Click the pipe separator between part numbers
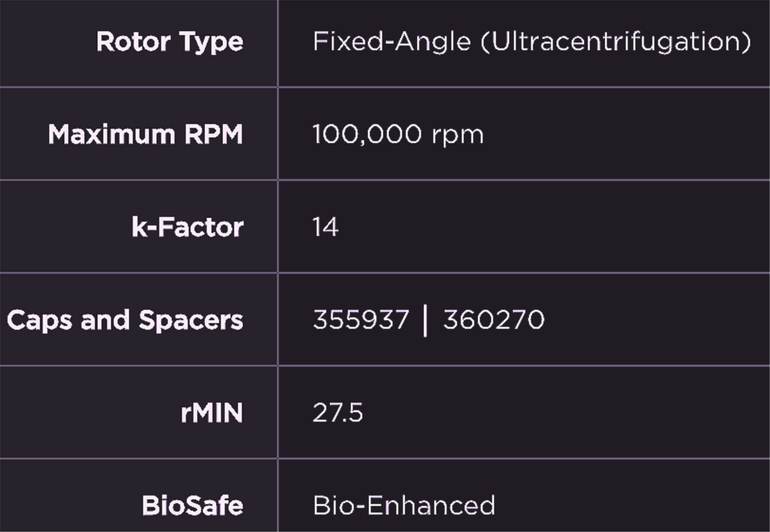Screen dimensions: 770x532 click(x=425, y=321)
